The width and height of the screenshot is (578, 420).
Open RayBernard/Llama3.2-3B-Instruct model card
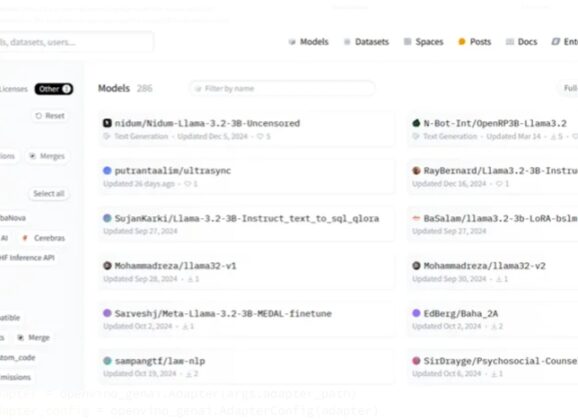(x=492, y=177)
